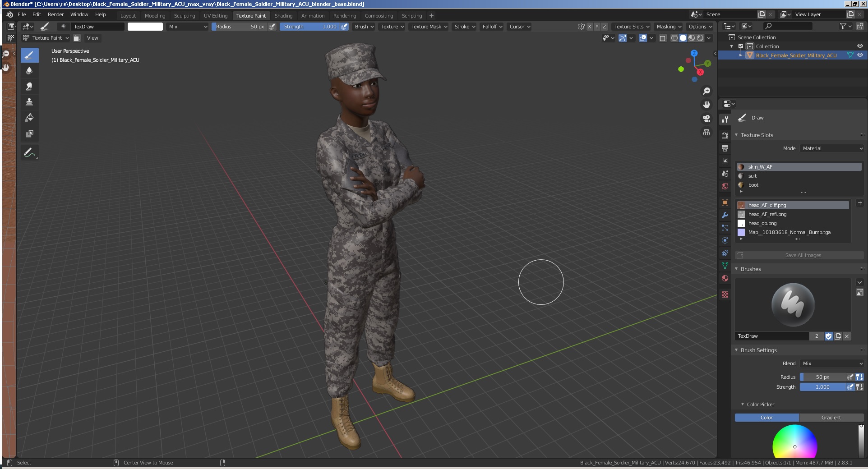Open the Object Constraints properties tab
The height and width of the screenshot is (469, 868).
pyautogui.click(x=725, y=253)
